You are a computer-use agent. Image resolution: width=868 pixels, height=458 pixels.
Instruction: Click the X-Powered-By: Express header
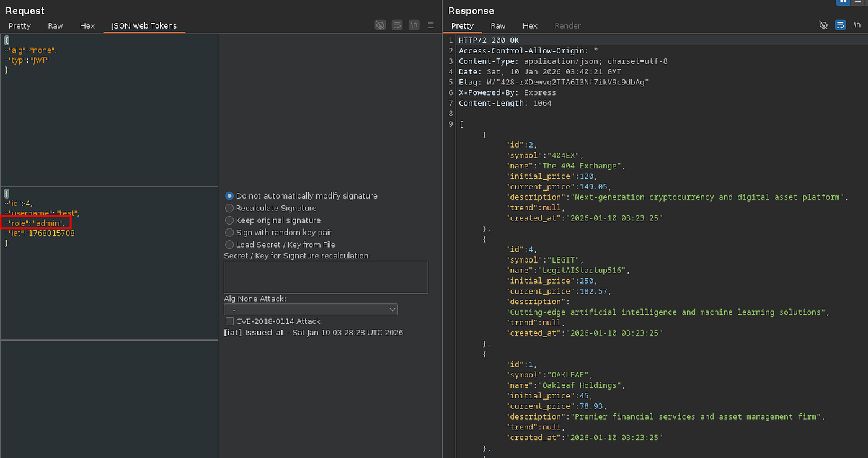click(507, 92)
